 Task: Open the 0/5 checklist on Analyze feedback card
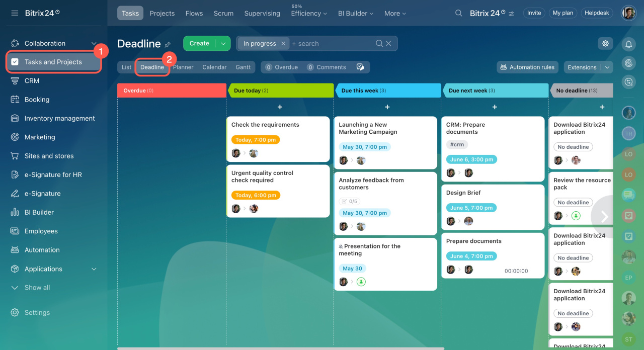[349, 201]
